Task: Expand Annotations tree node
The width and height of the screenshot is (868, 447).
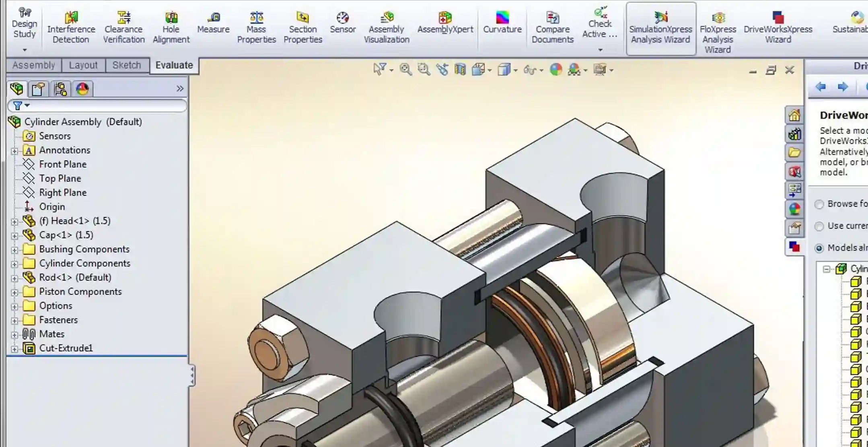Action: (x=14, y=151)
